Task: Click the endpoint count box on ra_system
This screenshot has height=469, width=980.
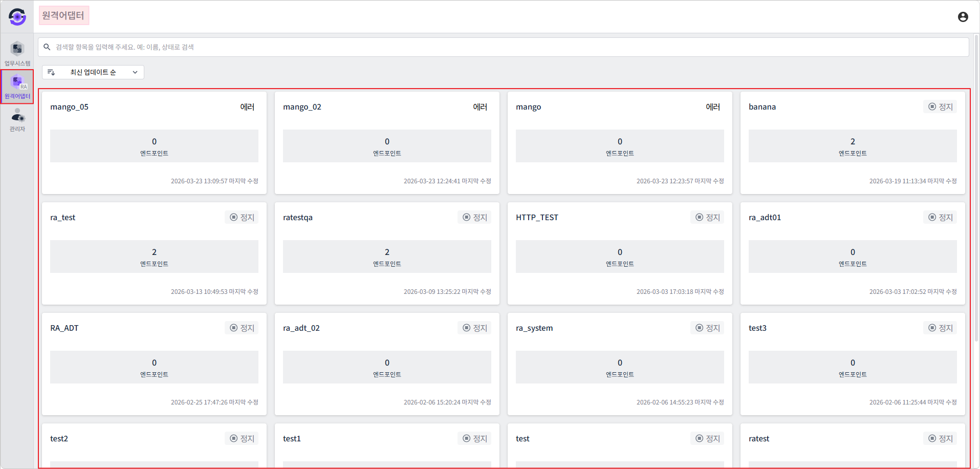Action: (x=620, y=367)
